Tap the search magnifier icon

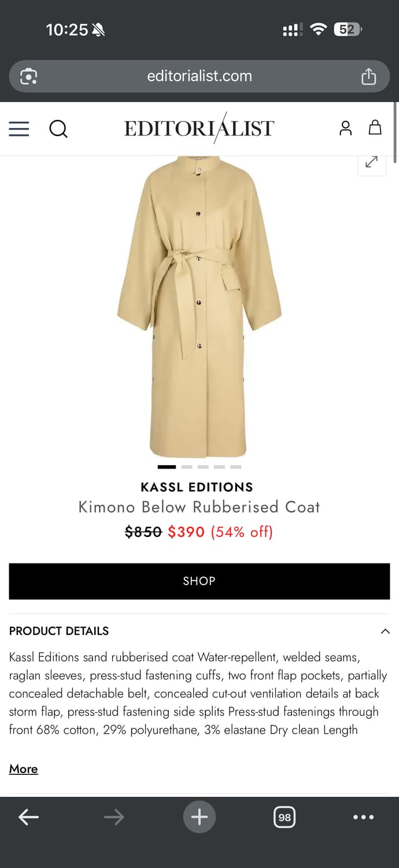[58, 128]
